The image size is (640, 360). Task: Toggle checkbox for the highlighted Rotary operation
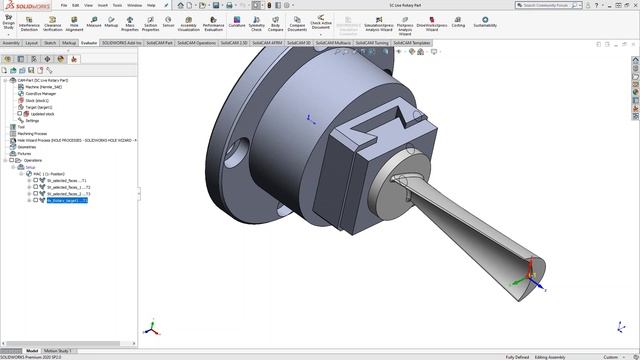point(36,200)
